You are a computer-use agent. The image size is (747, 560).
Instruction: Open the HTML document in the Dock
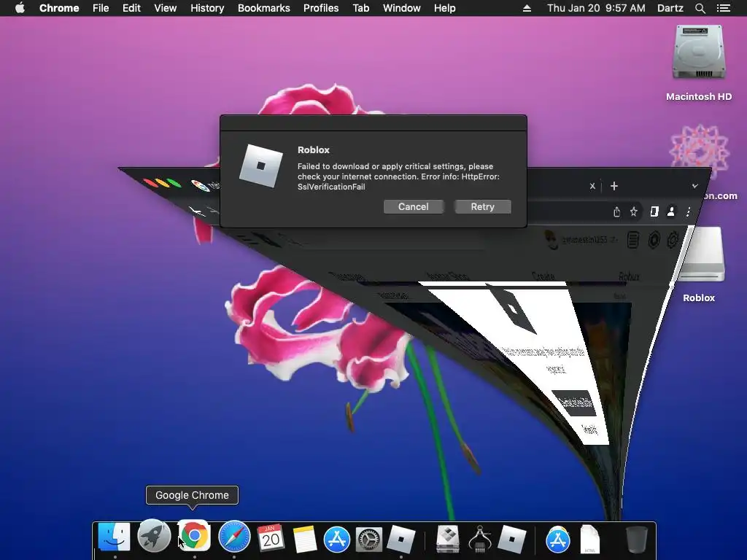[x=589, y=540]
